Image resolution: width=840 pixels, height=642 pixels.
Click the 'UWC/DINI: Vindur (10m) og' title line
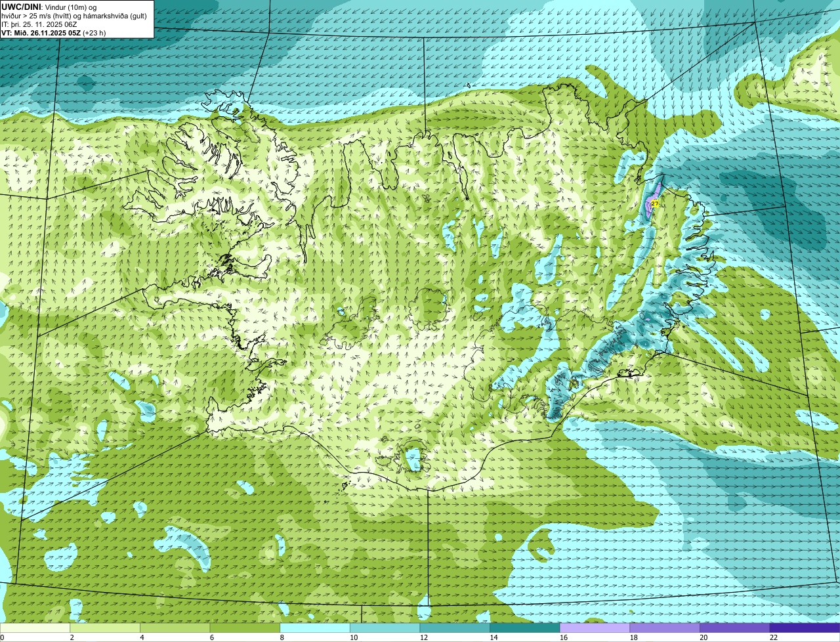(x=49, y=7)
